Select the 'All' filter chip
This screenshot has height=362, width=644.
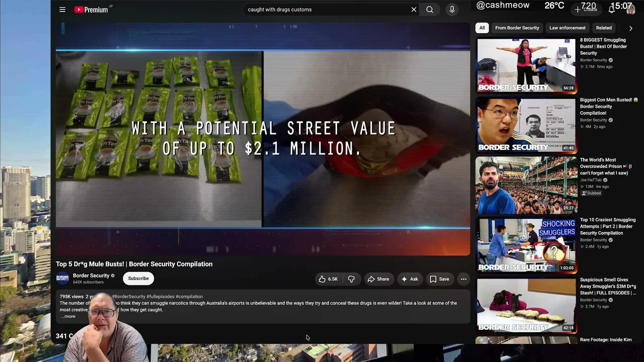(482, 28)
